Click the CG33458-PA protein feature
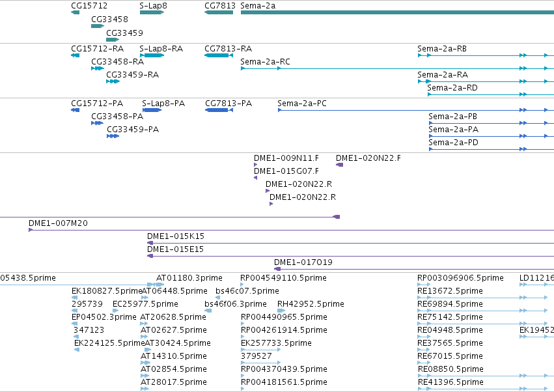This screenshot has width=554, height=392. (x=97, y=123)
